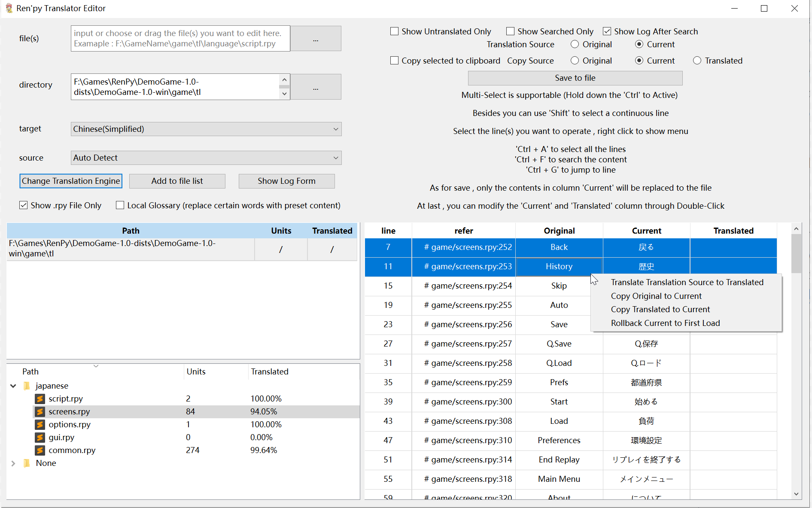Viewport: 812px width, 508px height.
Task: Click translation table vertical scrollbar thumb
Action: click(x=796, y=253)
